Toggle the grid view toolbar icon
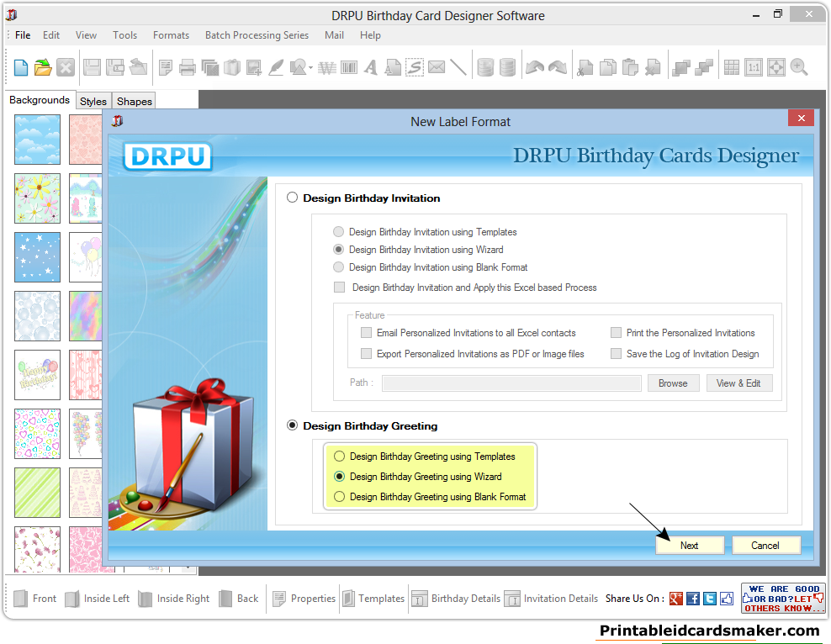Viewport: 831px width, 644px height. (732, 68)
